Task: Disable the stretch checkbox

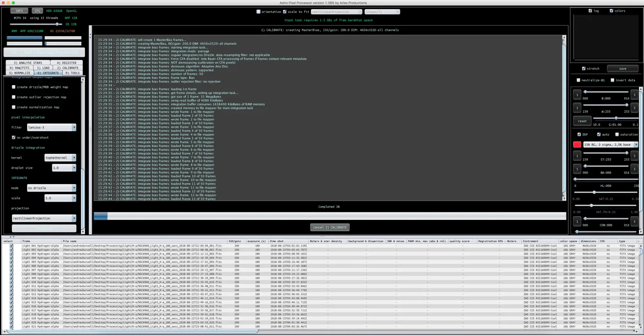Action: [583, 68]
